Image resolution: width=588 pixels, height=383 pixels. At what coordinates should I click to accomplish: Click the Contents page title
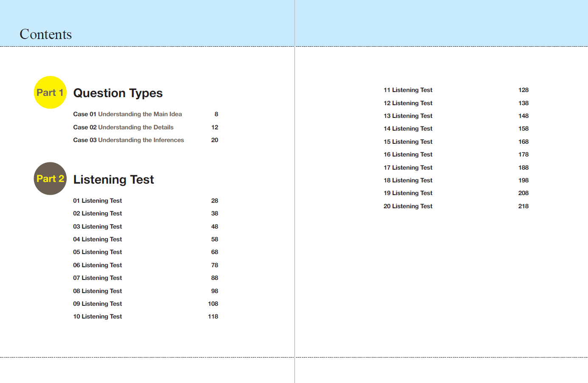point(46,34)
